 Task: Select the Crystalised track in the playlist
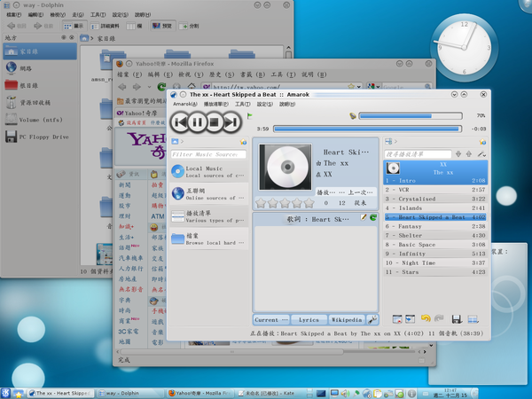pyautogui.click(x=435, y=199)
